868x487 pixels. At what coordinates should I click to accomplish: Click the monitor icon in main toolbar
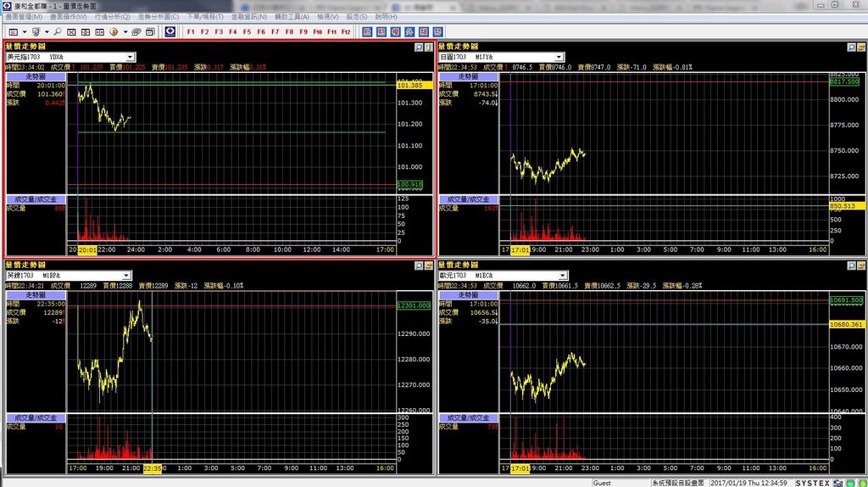[36, 31]
